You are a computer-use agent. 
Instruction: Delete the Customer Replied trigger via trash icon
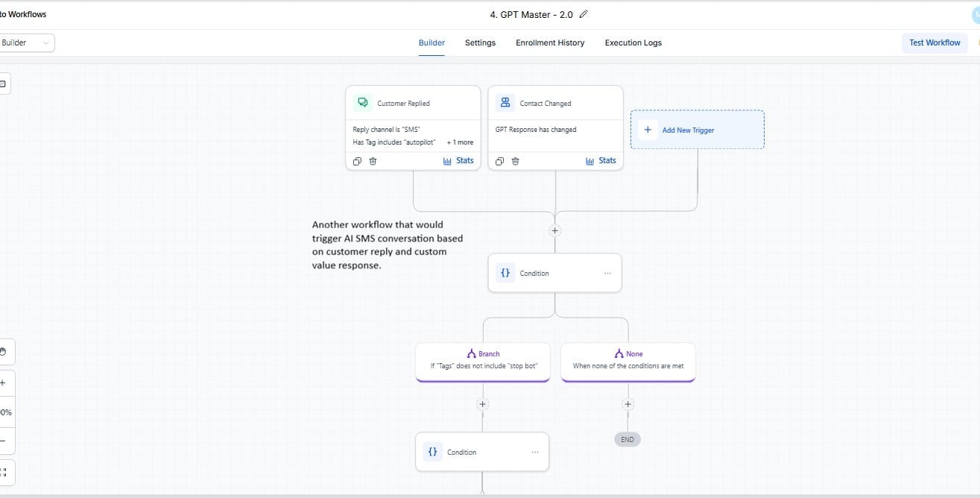(373, 161)
